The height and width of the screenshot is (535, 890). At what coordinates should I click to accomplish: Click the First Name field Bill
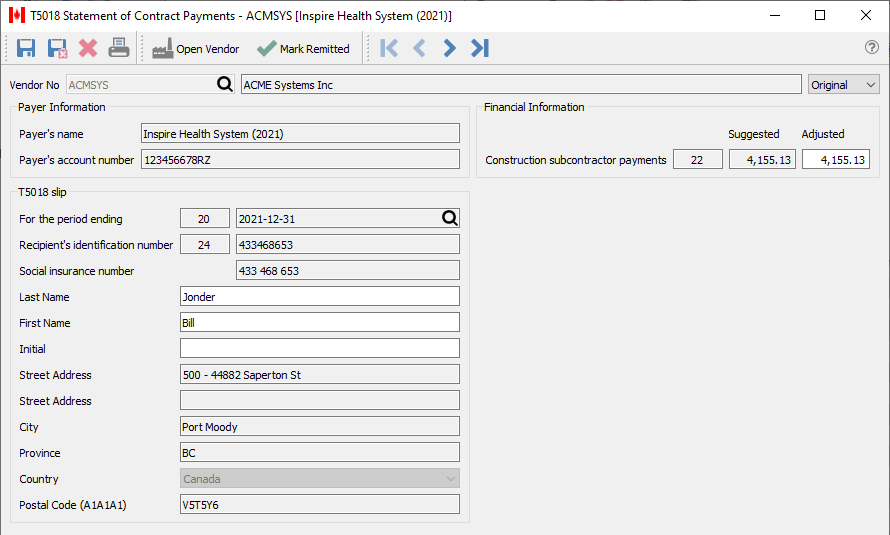coord(320,322)
